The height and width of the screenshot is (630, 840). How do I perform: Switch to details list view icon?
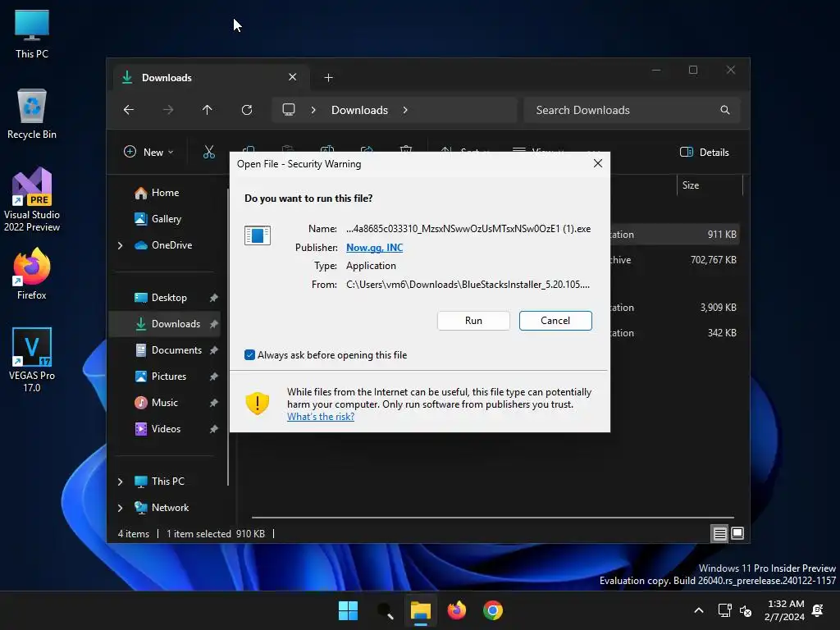pyautogui.click(x=719, y=533)
